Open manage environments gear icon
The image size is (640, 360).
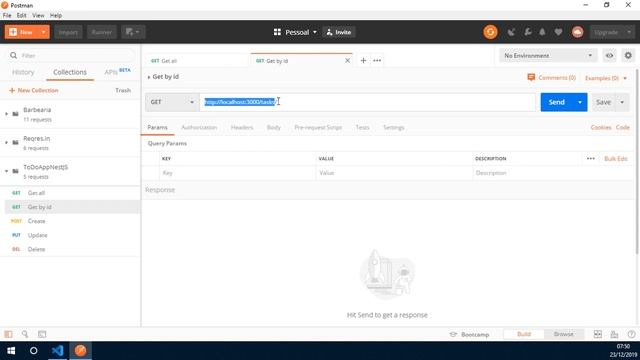pos(628,56)
